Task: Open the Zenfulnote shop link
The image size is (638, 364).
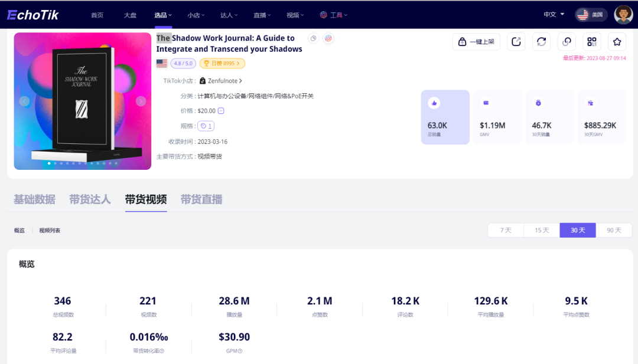Action: (222, 81)
